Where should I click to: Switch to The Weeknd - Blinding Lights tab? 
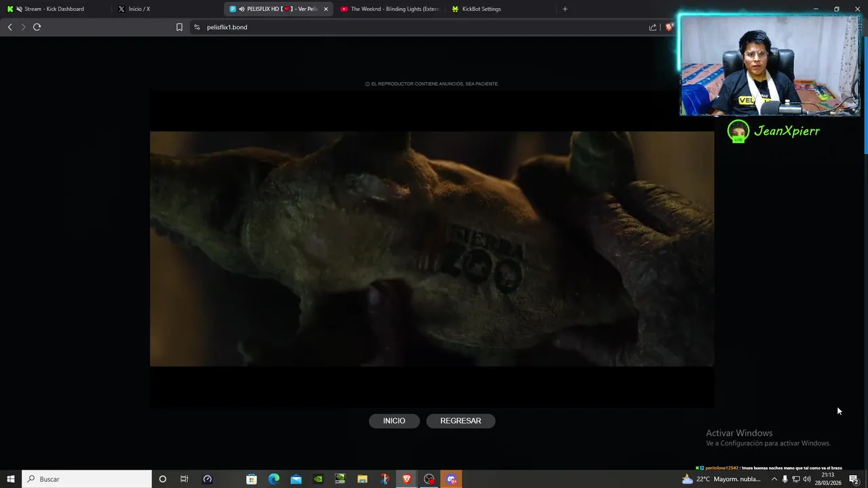click(389, 9)
